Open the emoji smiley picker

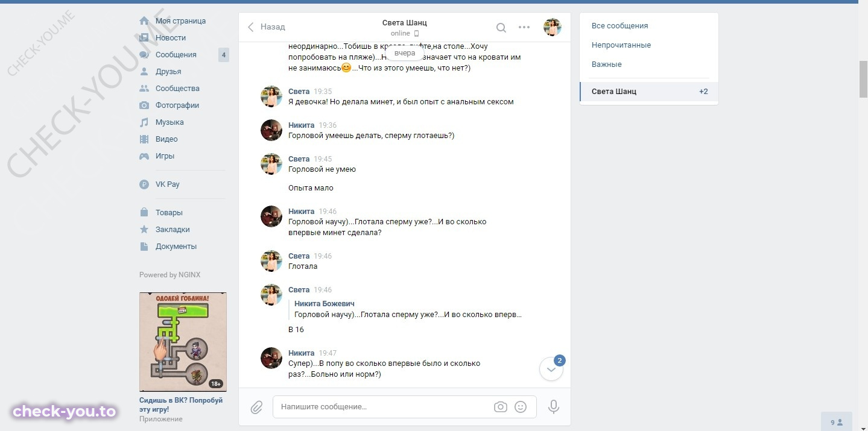tap(521, 407)
